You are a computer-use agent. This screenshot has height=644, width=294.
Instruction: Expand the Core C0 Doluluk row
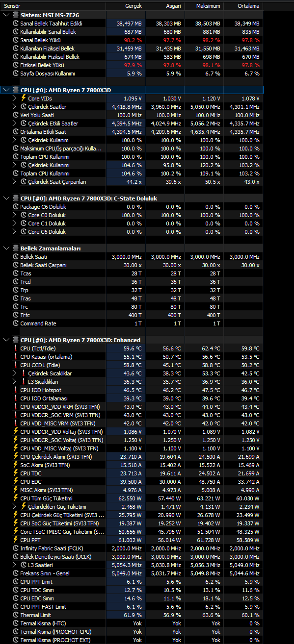14,215
